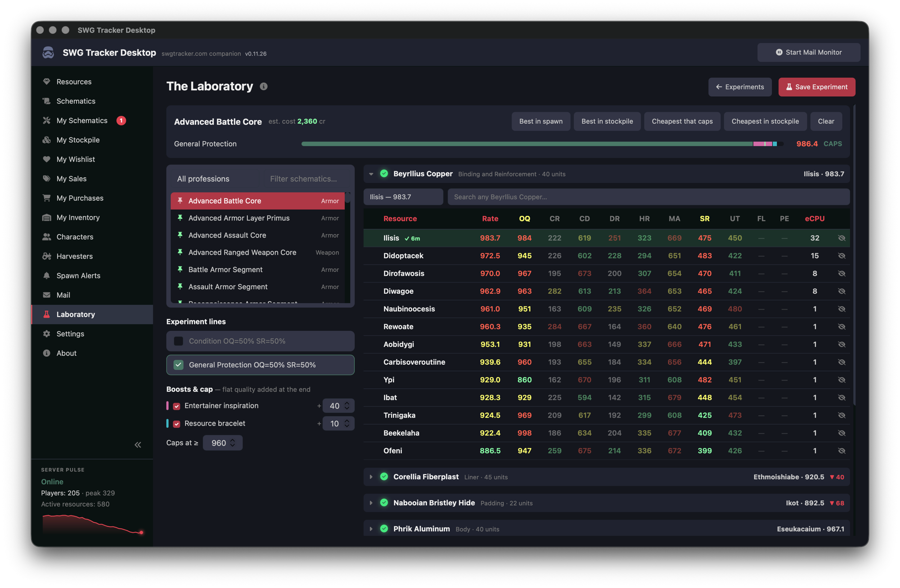Image resolution: width=900 pixels, height=588 pixels.
Task: Collapse the Beyrllius Copper section
Action: 371,174
